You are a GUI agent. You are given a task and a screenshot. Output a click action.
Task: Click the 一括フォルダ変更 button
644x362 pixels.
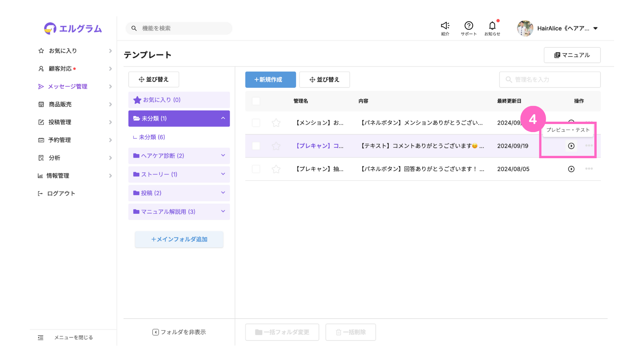(x=282, y=332)
